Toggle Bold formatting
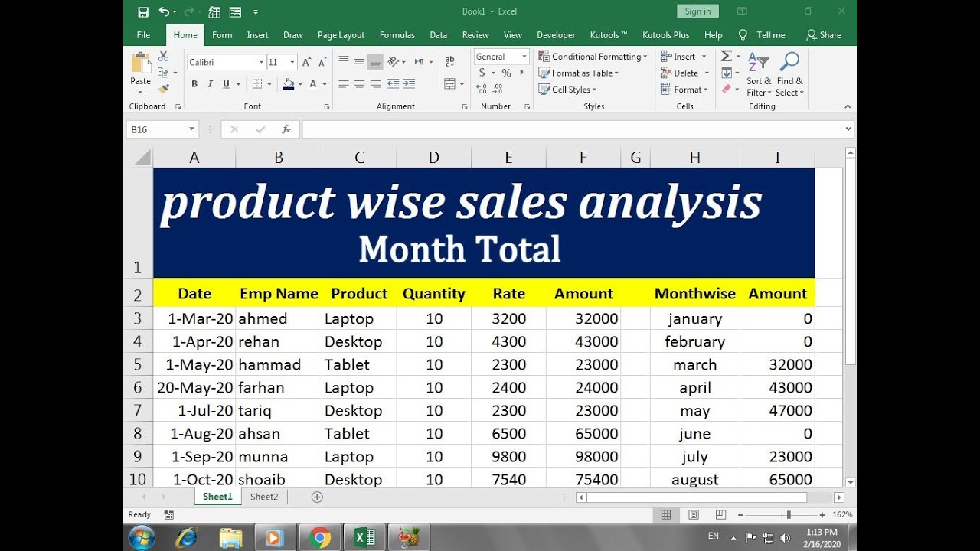Viewport: 980px width, 551px height. point(194,84)
